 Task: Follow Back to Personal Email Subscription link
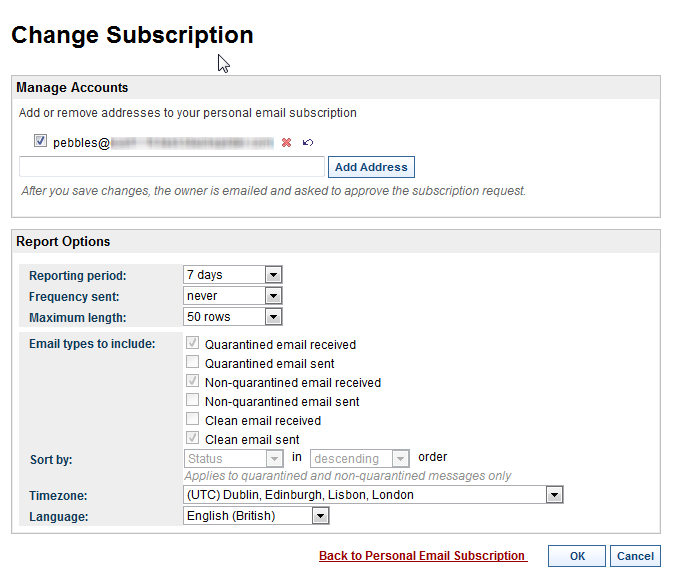422,556
